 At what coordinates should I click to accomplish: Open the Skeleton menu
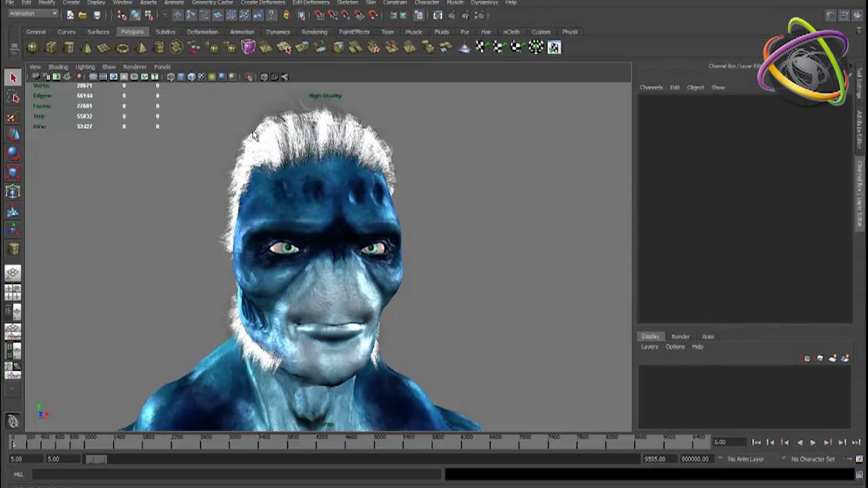click(x=348, y=3)
